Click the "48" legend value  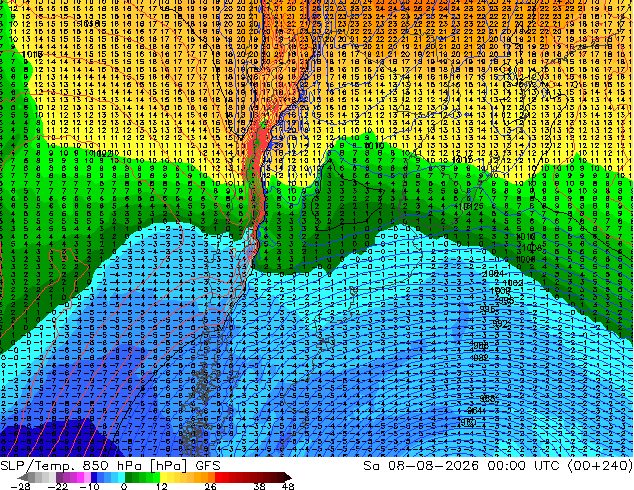(288, 486)
